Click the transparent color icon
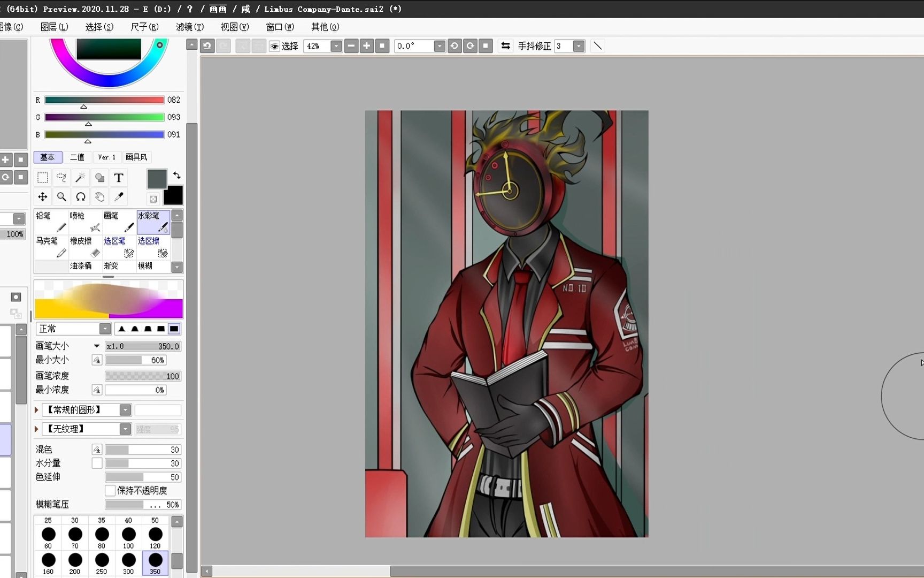 pos(153,199)
